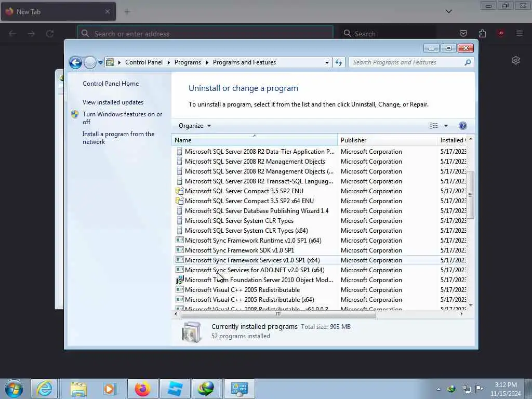Click the Firefox new tab settings gear
The width and height of the screenshot is (532, 399).
click(516, 60)
